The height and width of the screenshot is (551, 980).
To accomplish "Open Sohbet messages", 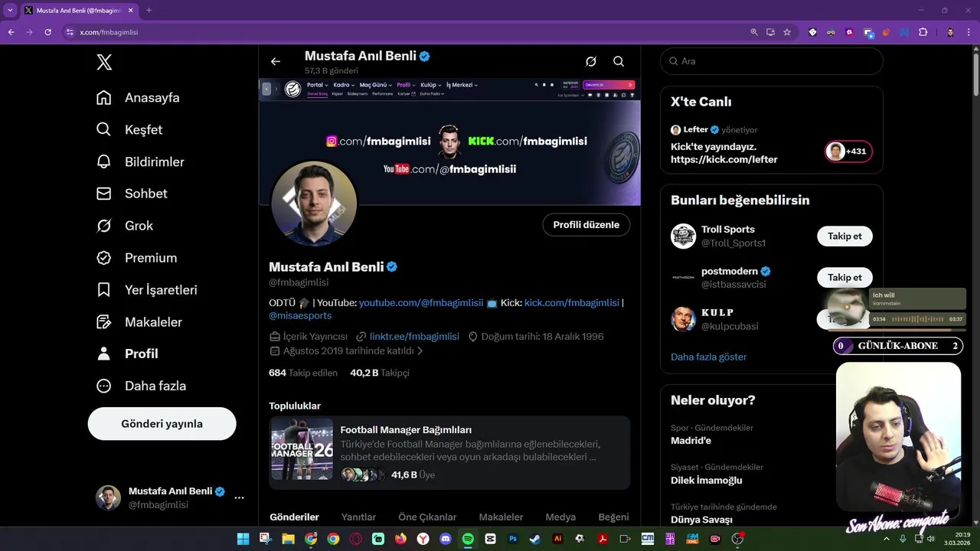I will tap(132, 194).
